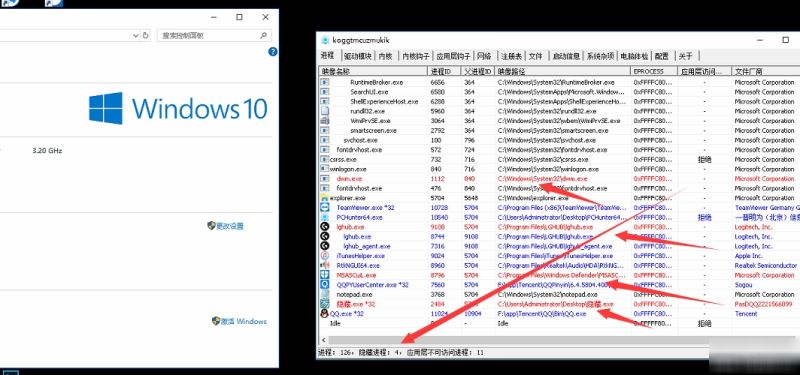Click the QQPYUserCenter.exe Sogou icon
The height and width of the screenshot is (375, 800).
[x=324, y=285]
